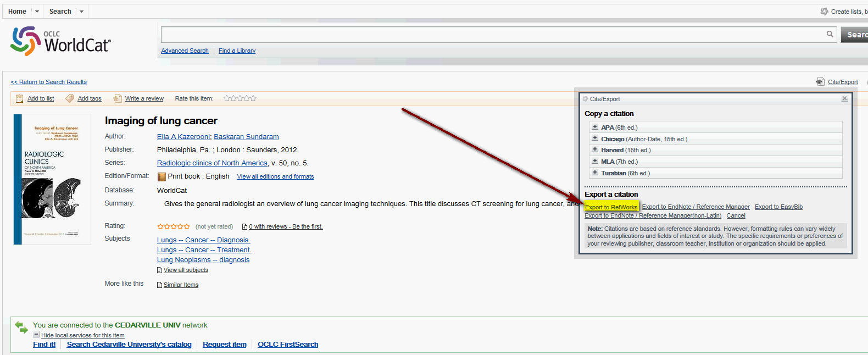Expand the MLA (7th ed.) citation
The image size is (868, 355).
coord(595,161)
